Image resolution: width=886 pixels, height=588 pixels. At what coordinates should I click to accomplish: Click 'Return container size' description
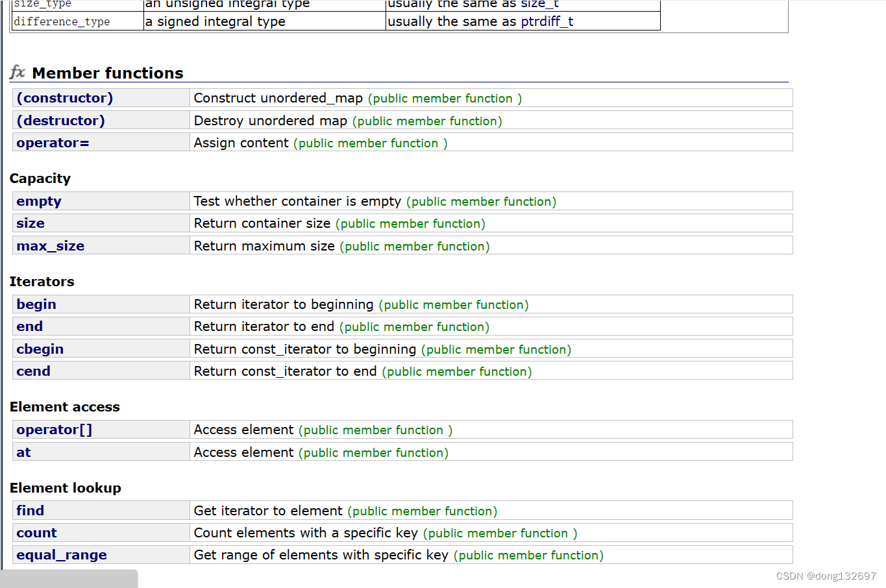[x=262, y=223]
